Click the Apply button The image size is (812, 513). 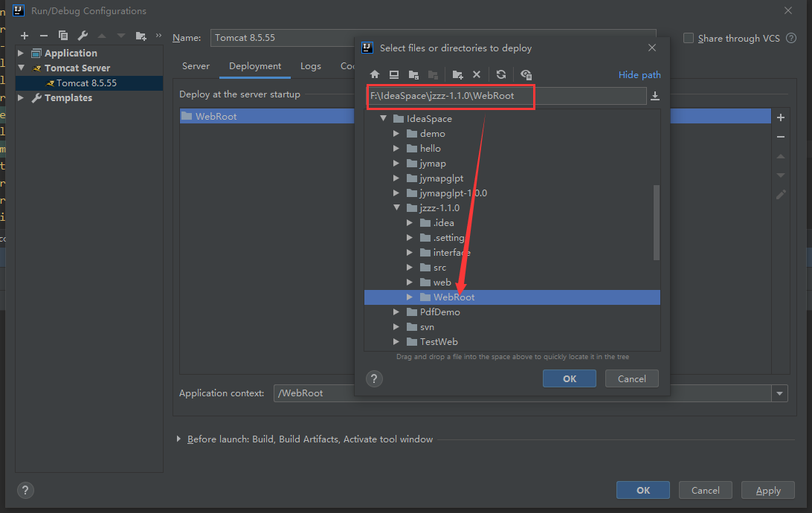click(x=768, y=490)
